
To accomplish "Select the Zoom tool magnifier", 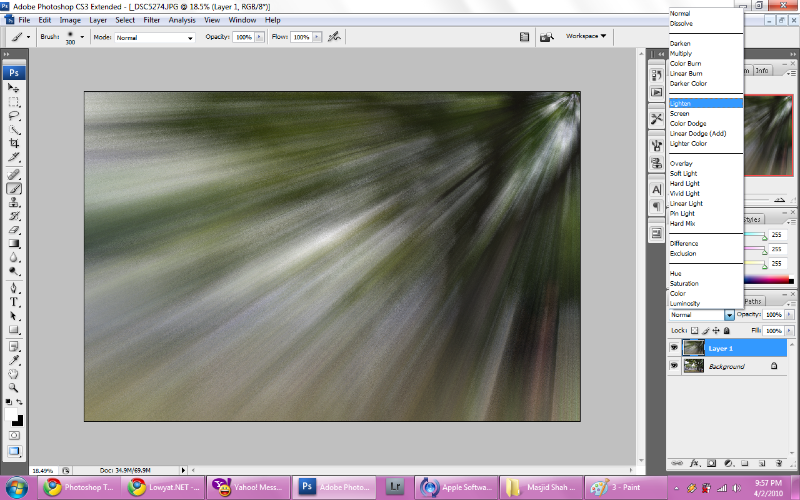I will (x=15, y=386).
